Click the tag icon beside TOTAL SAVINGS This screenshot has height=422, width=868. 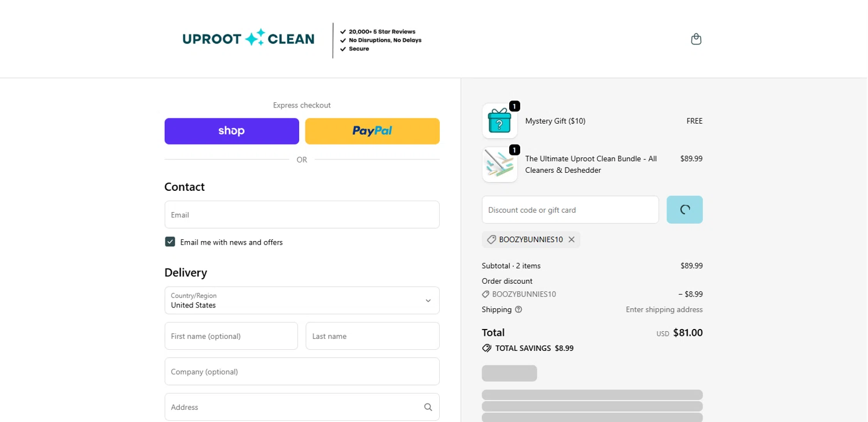tap(487, 348)
